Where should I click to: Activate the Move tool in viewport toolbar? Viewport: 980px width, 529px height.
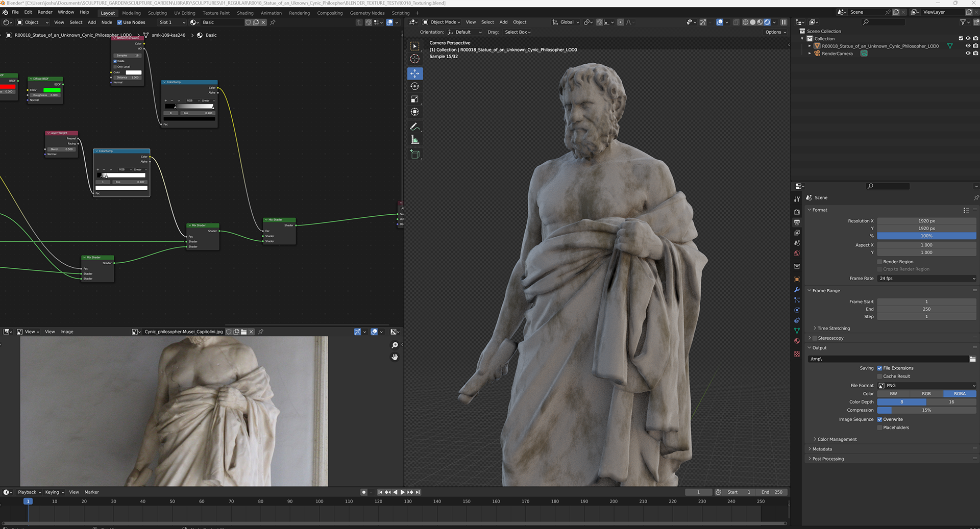[414, 73]
